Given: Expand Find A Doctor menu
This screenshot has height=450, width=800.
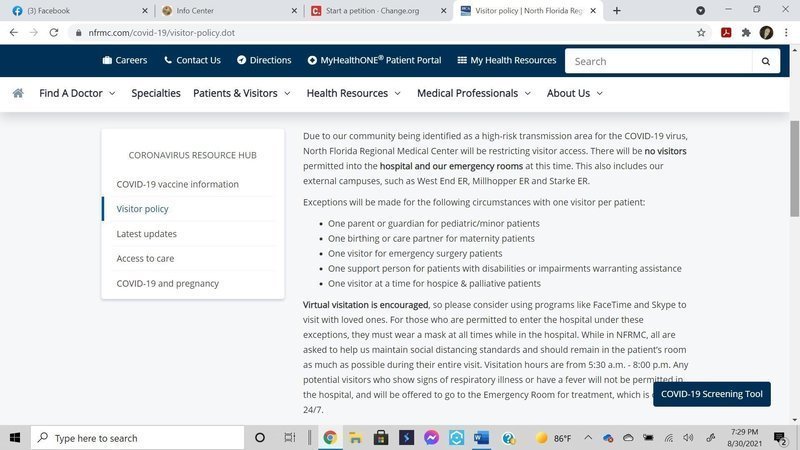Looking at the screenshot, I should click(77, 93).
